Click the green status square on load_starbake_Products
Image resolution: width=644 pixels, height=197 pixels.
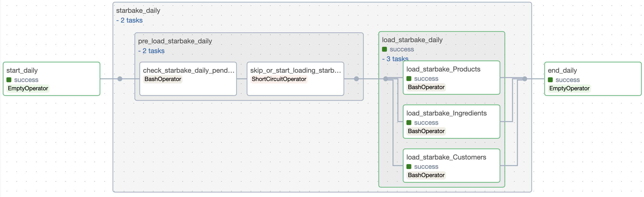click(x=409, y=79)
